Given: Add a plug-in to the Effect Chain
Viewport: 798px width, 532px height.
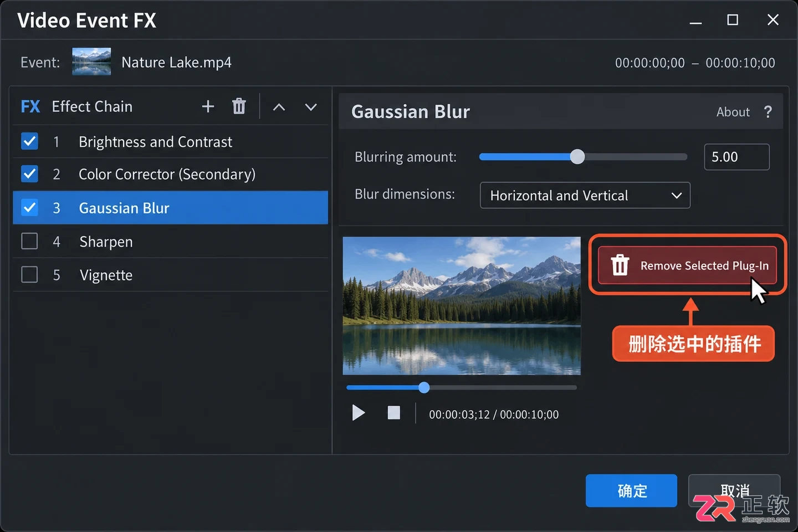Looking at the screenshot, I should click(208, 106).
